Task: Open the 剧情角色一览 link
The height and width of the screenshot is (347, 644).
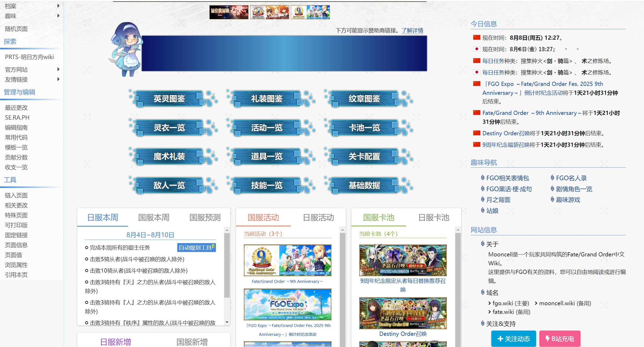Action: (574, 189)
